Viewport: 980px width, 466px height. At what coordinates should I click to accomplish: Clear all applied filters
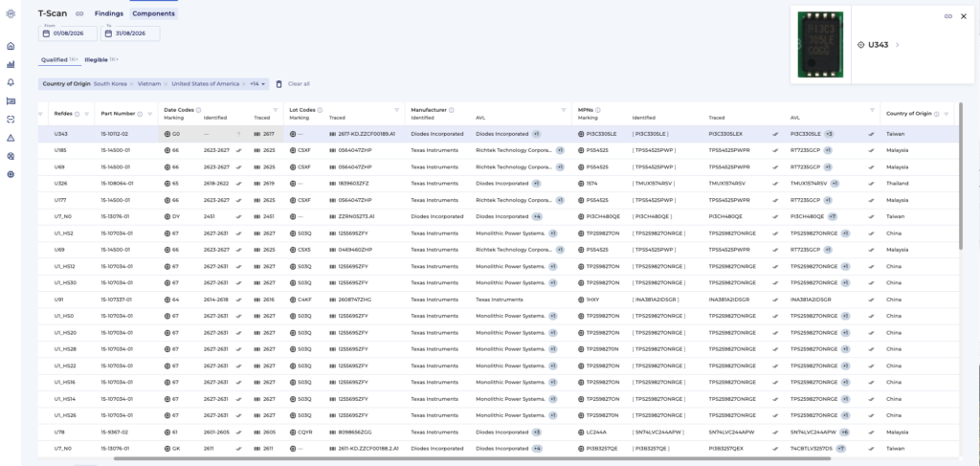pyautogui.click(x=299, y=83)
